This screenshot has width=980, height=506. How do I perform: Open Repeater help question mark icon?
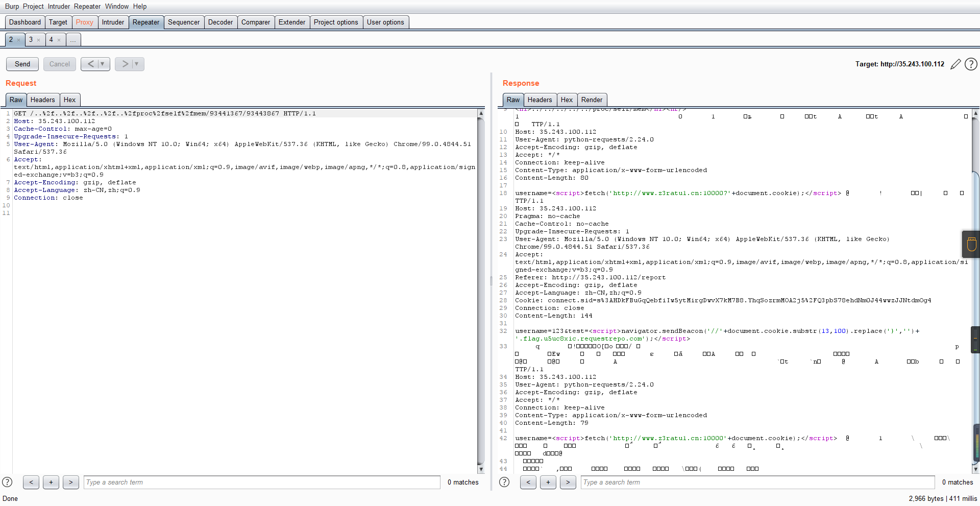coord(971,64)
